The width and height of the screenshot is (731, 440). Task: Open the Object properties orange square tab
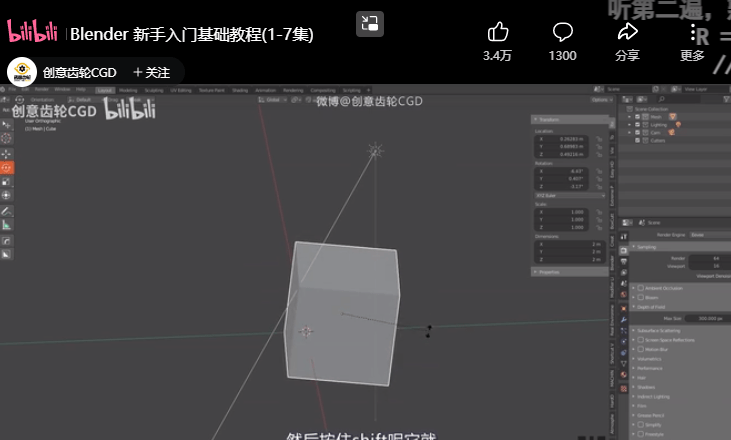pyautogui.click(x=624, y=309)
